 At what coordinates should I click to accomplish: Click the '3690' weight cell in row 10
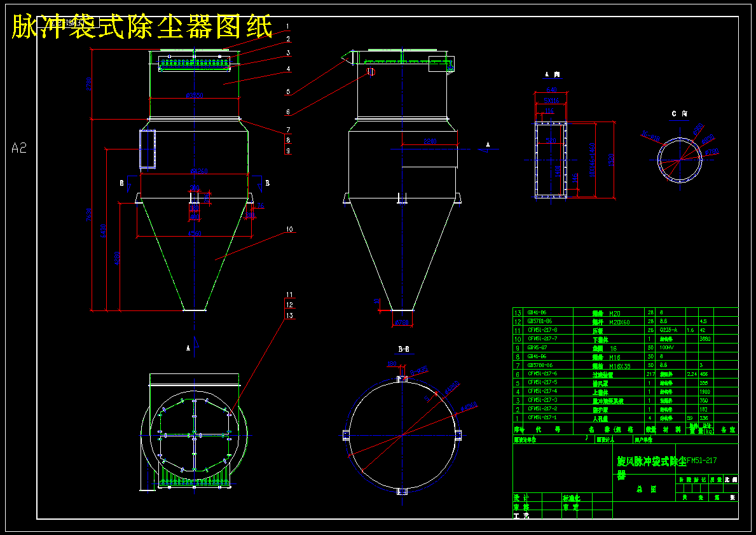705,338
